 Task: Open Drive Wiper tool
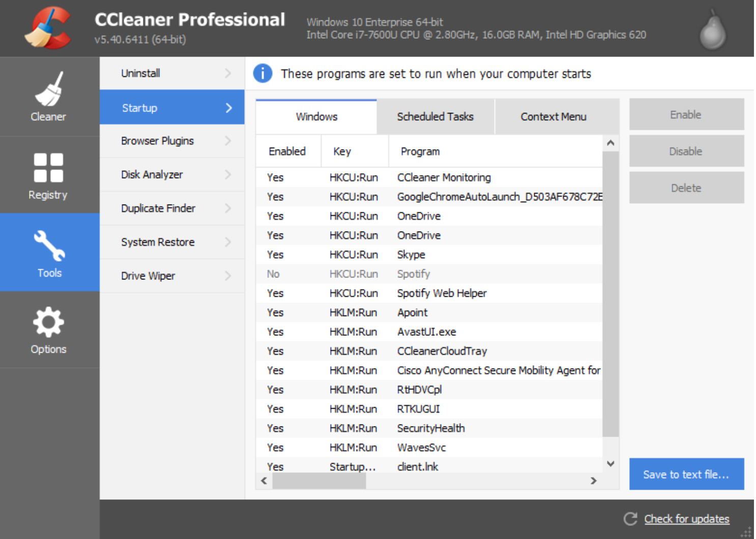tap(172, 275)
